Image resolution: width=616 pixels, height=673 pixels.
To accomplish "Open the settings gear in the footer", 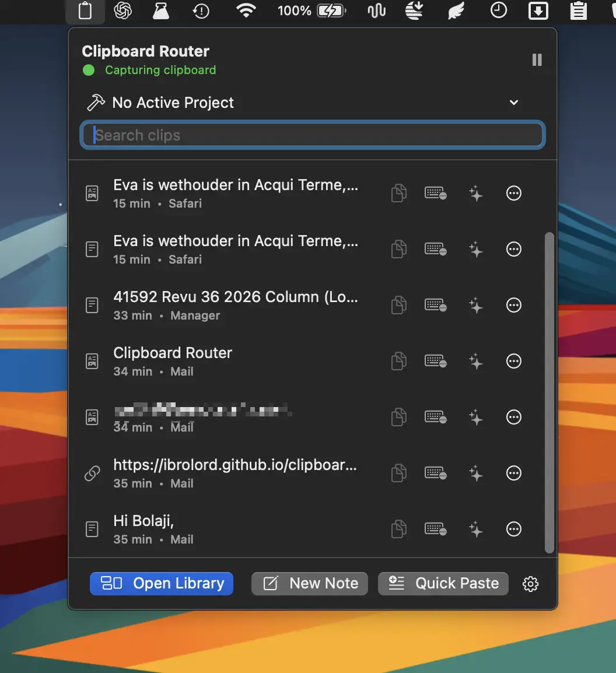I will point(531,584).
